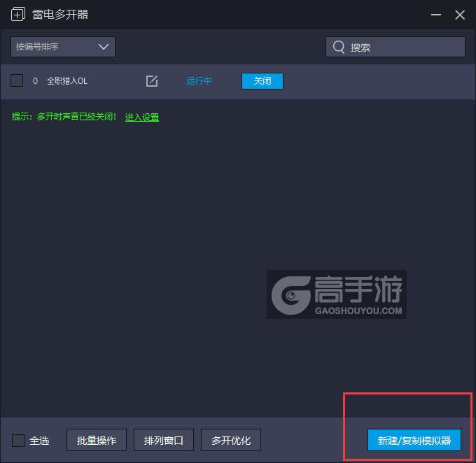The width and height of the screenshot is (476, 463).
Task: Click the edit name icon for 全职猎人OL
Action: 152,81
